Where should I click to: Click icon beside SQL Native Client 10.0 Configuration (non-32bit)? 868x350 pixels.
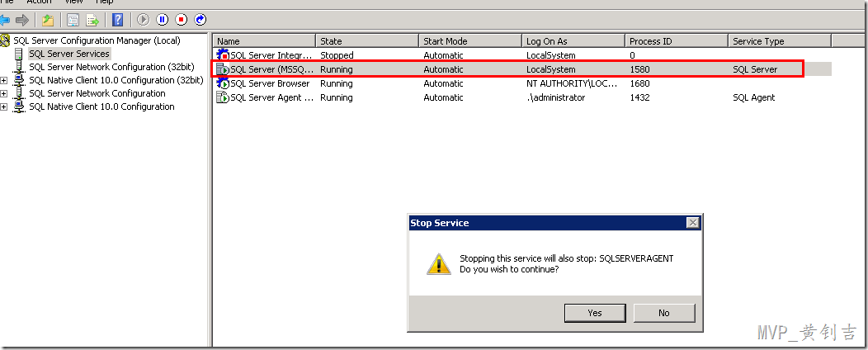[19, 106]
